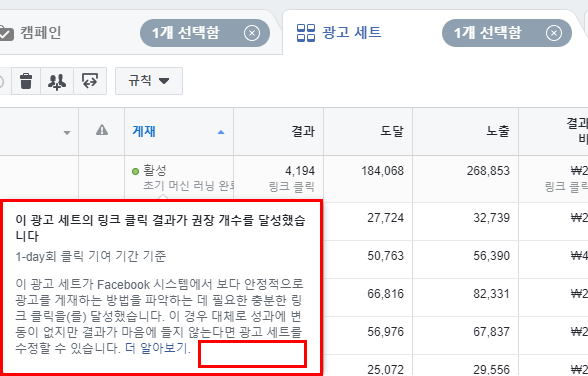Image resolution: width=588 pixels, height=376 pixels.
Task: Click the reach value 27,724
Action: click(x=386, y=218)
